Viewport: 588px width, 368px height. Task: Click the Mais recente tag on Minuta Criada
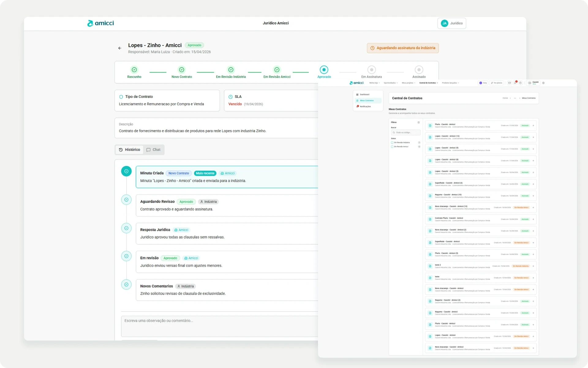click(x=205, y=173)
